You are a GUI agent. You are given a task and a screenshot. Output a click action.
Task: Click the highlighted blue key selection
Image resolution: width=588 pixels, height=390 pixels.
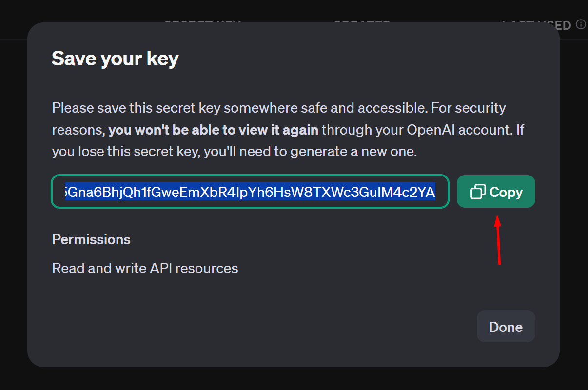click(250, 192)
